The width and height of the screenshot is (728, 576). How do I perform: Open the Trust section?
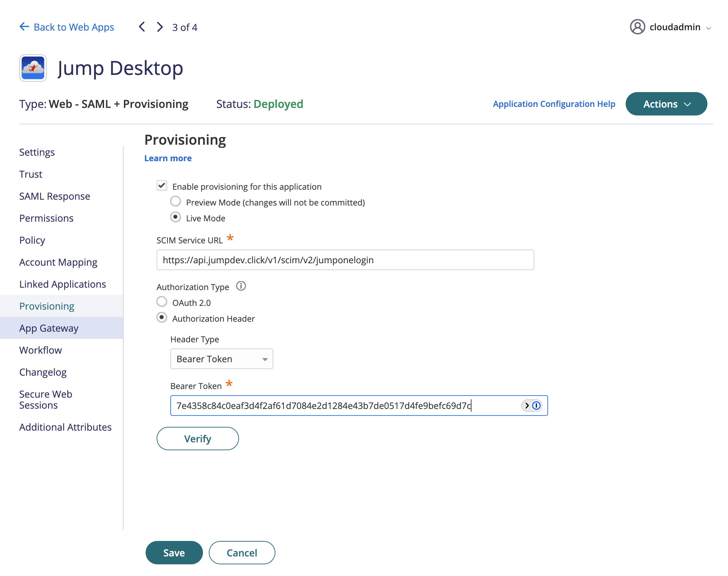tap(31, 174)
